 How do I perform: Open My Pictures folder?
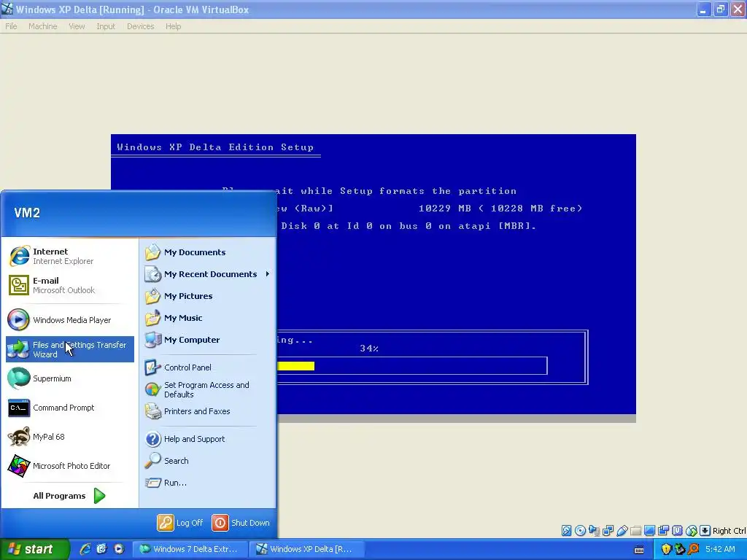(207, 296)
